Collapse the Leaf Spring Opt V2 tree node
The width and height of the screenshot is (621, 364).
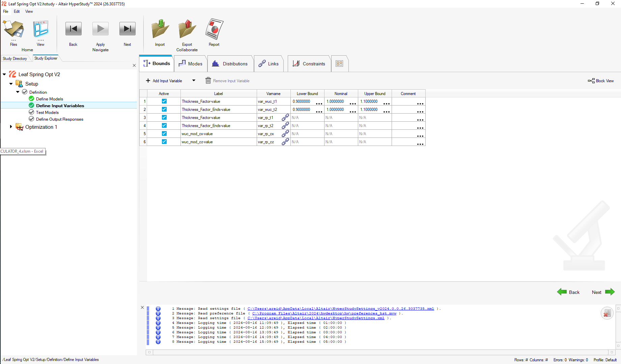pyautogui.click(x=4, y=74)
